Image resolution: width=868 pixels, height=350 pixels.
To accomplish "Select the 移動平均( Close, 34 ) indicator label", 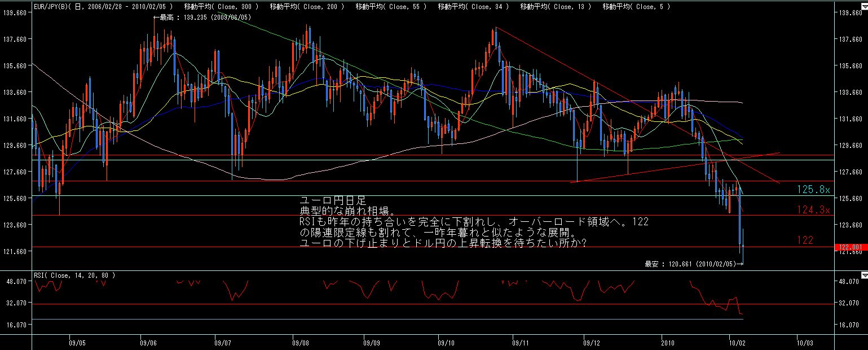I will (473, 6).
